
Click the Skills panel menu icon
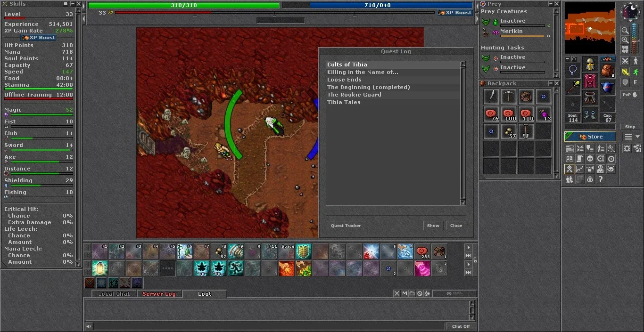click(66, 4)
